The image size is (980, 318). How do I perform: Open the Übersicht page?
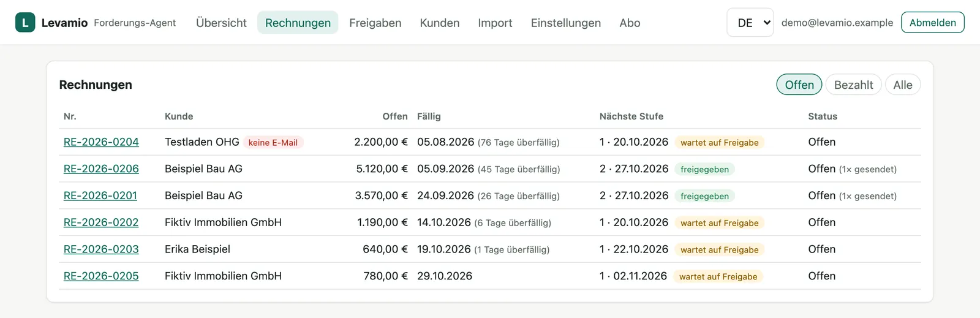(x=221, y=23)
